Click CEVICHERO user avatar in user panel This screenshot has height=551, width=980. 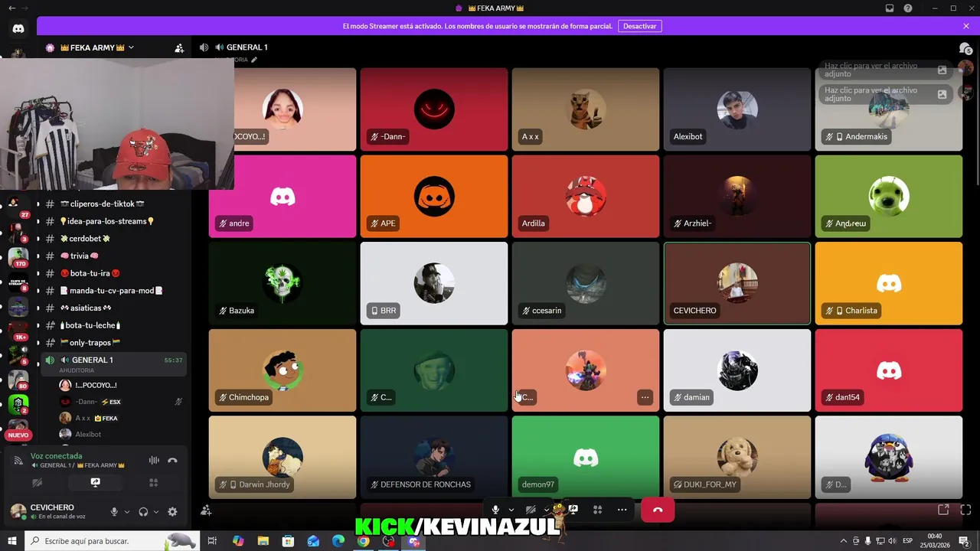(x=18, y=511)
